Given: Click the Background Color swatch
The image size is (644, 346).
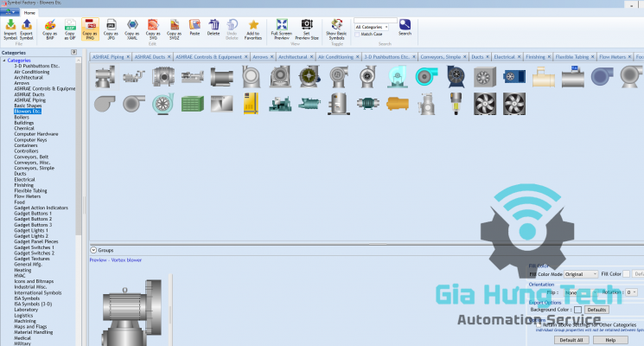Looking at the screenshot, I should click(x=577, y=309).
